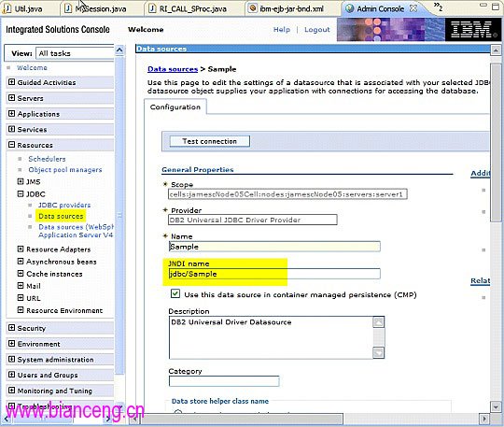Click the IBM logo
The height and width of the screenshot is (427, 504).
pos(472,30)
